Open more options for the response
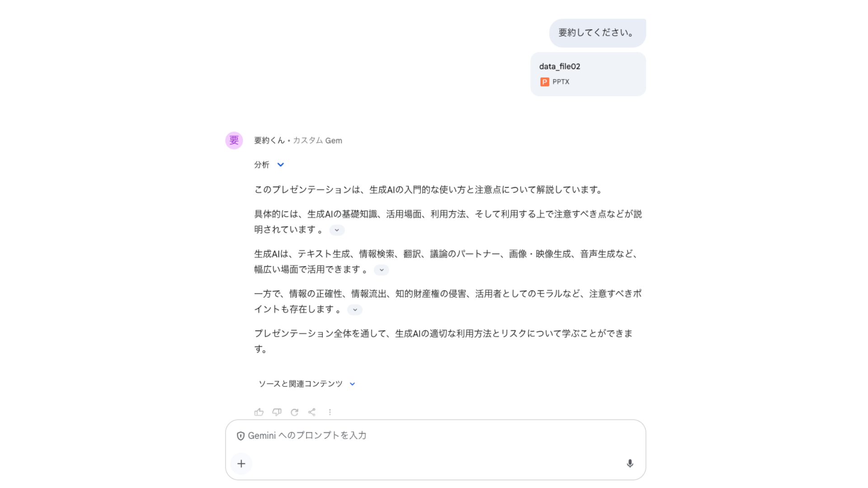The image size is (868, 488). pos(330,412)
